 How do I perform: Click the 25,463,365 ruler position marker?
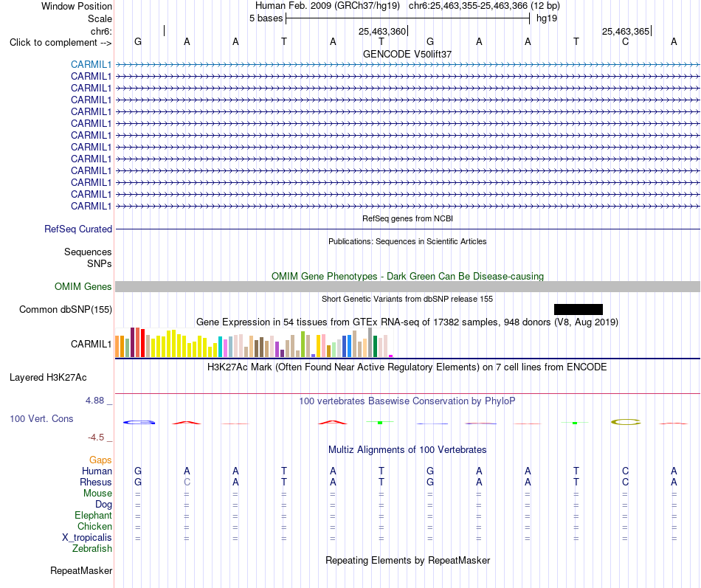[x=626, y=31]
